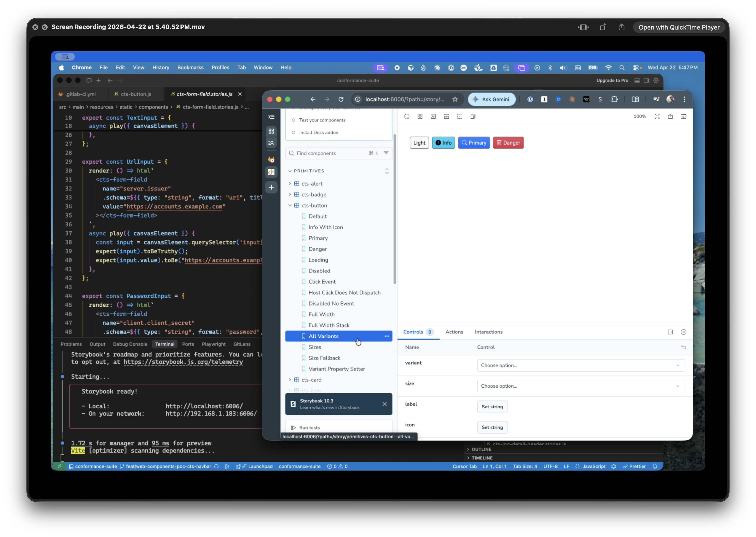
Task: Dismiss the Storybook 10.3 notification
Action: [x=384, y=404]
